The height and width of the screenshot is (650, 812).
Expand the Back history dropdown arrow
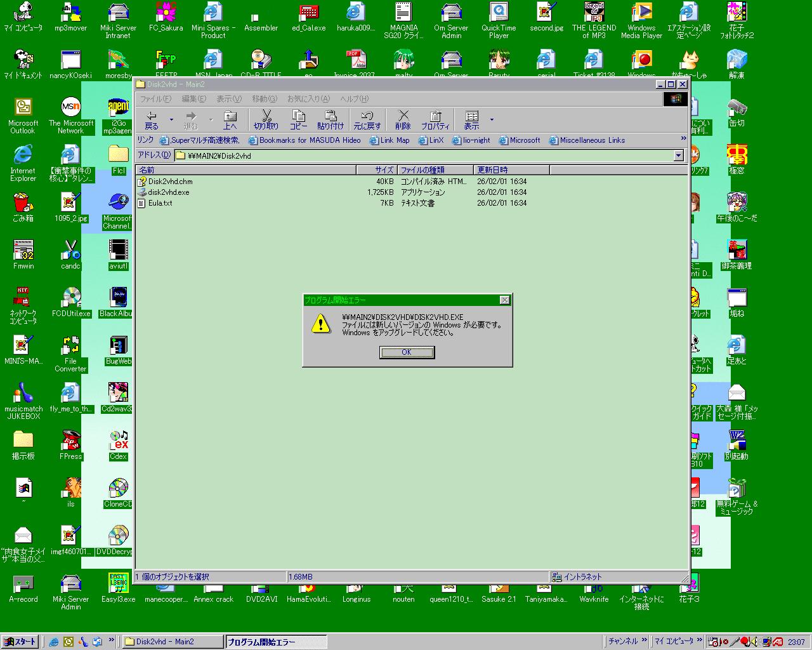pyautogui.click(x=171, y=119)
